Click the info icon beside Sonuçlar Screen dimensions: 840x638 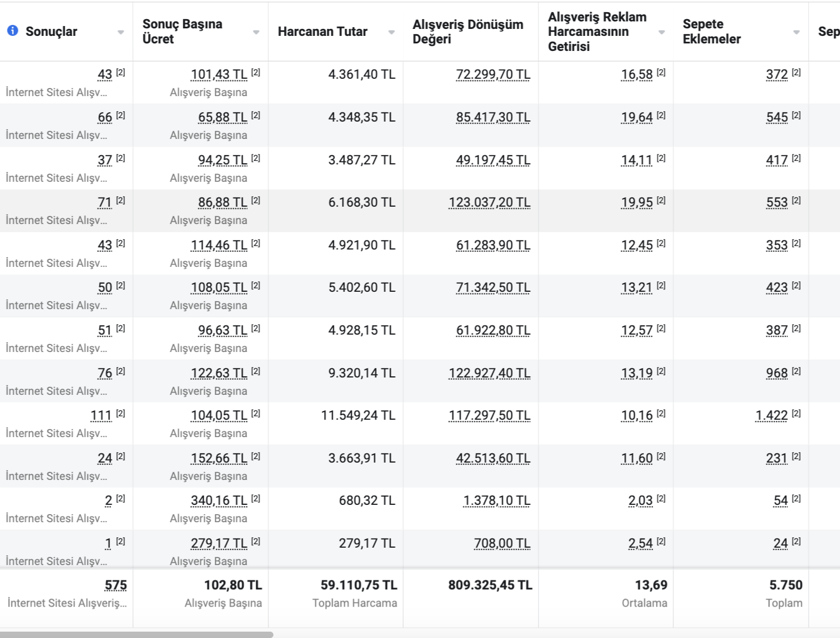coord(13,31)
